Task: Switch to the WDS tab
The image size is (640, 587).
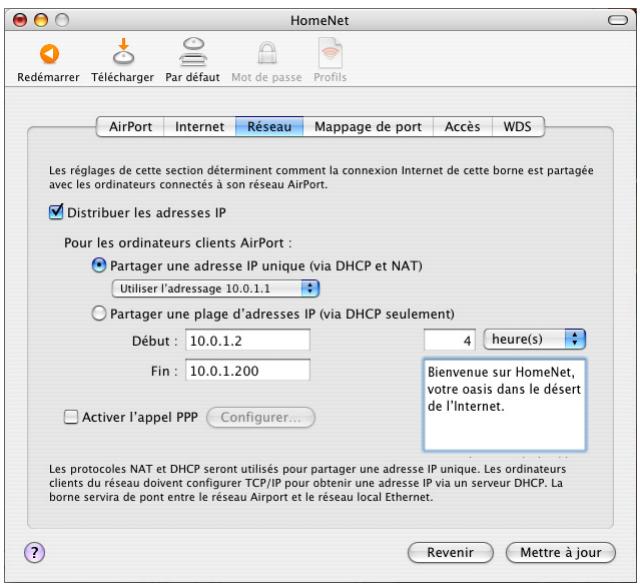Action: [518, 127]
